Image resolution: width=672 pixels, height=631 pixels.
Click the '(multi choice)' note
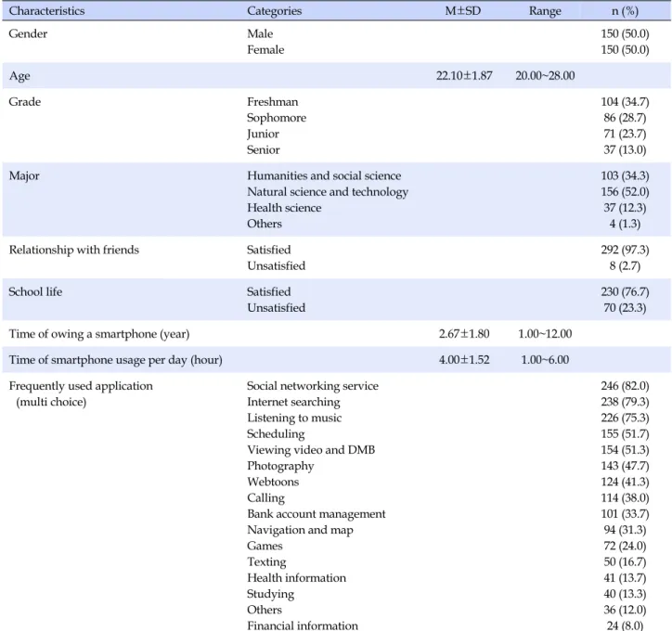[51, 402]
